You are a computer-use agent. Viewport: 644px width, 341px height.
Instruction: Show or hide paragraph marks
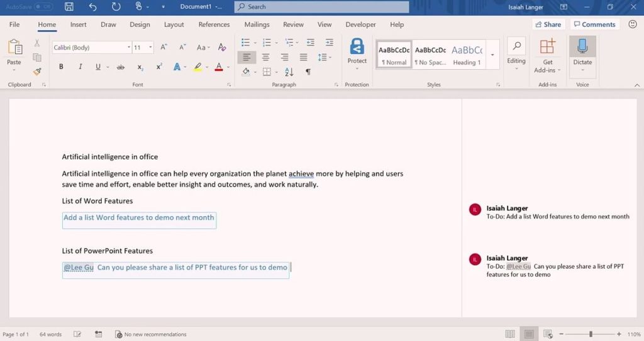click(308, 72)
